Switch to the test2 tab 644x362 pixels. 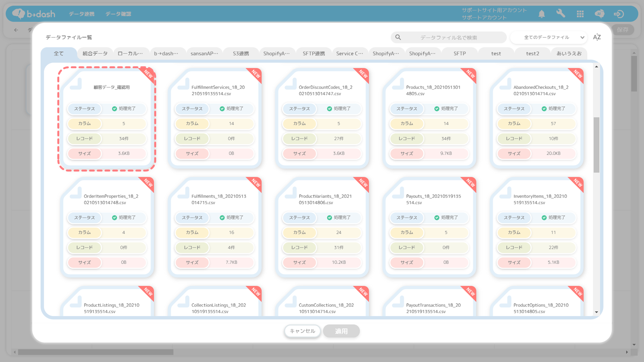click(532, 53)
